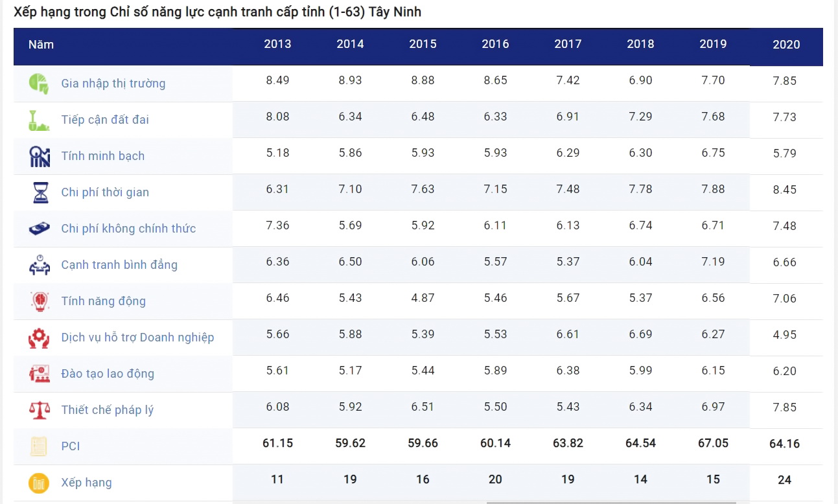Click the Cạnh tranh bình đẳng icon
This screenshot has height=504, width=838.
click(39, 265)
